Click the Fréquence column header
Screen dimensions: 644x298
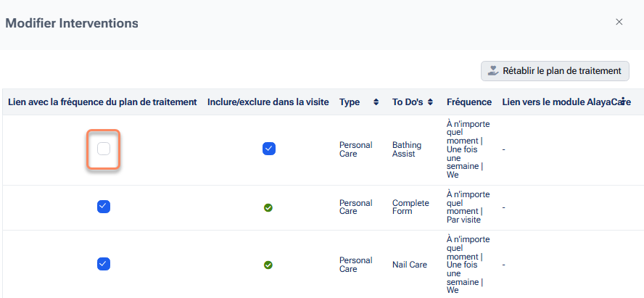tap(469, 102)
